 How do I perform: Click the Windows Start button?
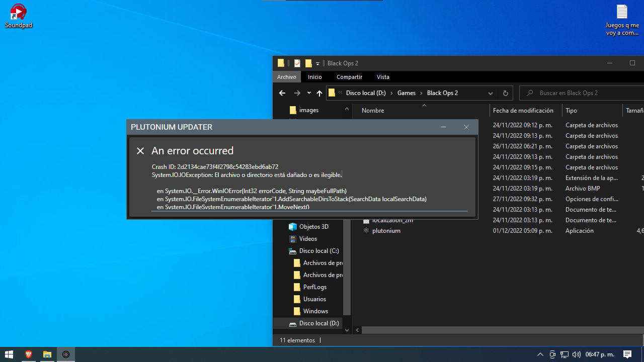pos(9,354)
